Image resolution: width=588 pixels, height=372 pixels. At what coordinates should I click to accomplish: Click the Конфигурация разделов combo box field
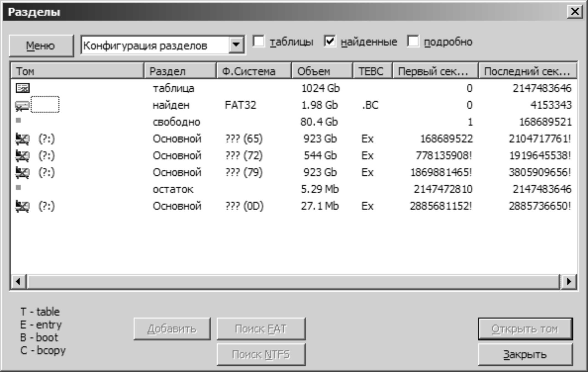(155, 45)
